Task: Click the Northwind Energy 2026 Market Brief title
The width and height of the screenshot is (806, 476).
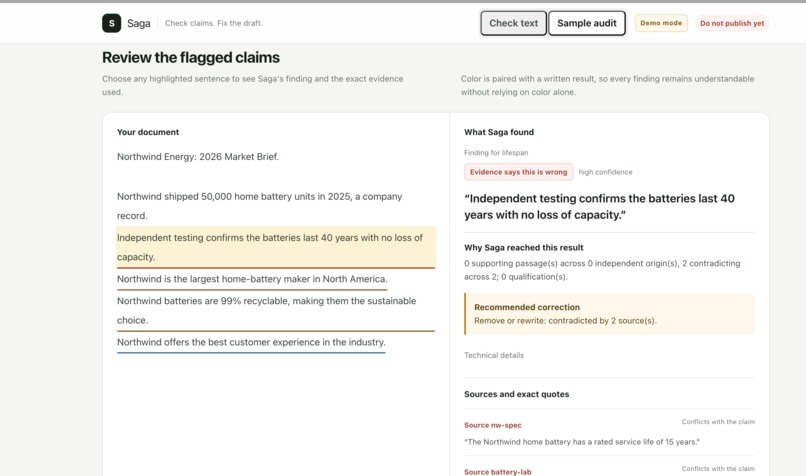Action: point(198,157)
